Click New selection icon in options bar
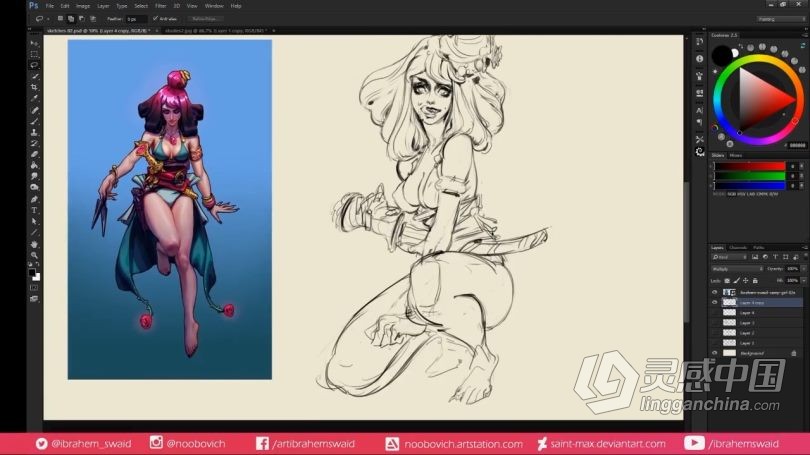 (x=60, y=19)
